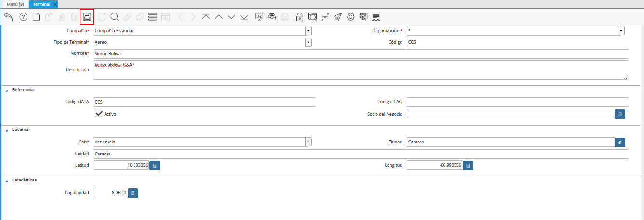Switch to the Menú (9) tab

[15, 4]
